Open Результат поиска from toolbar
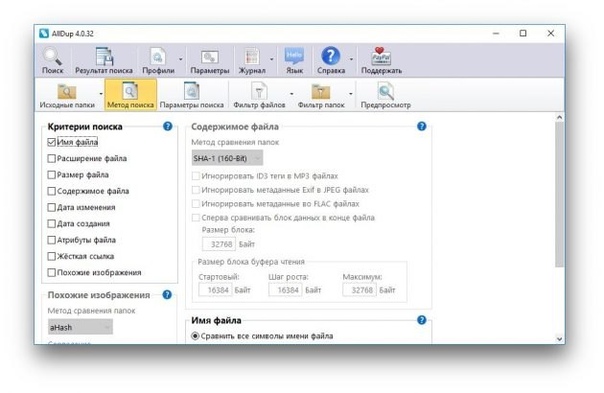 tap(104, 60)
